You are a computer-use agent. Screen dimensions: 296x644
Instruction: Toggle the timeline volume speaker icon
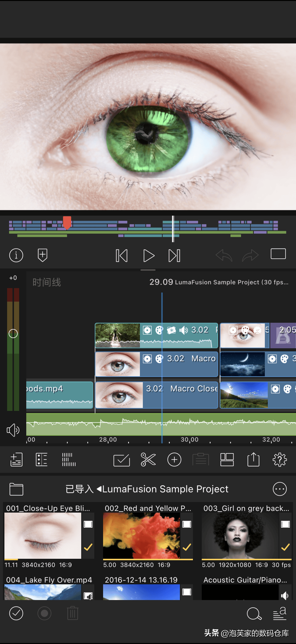coord(13,431)
